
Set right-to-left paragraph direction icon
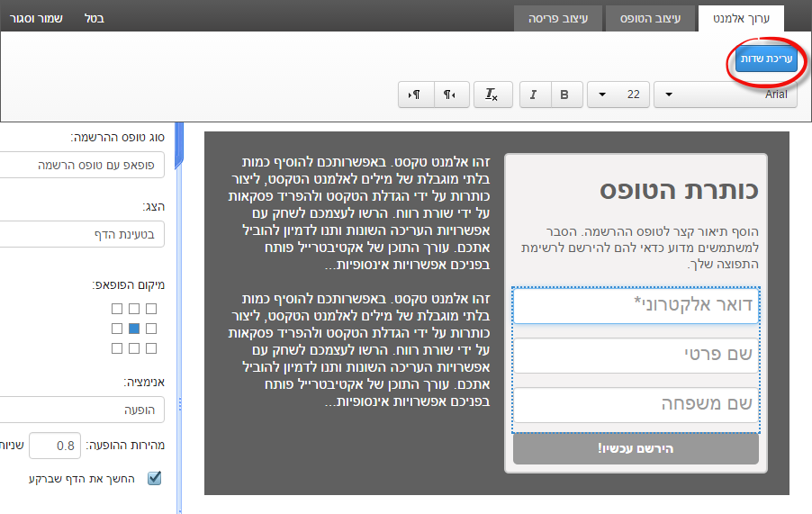point(451,95)
